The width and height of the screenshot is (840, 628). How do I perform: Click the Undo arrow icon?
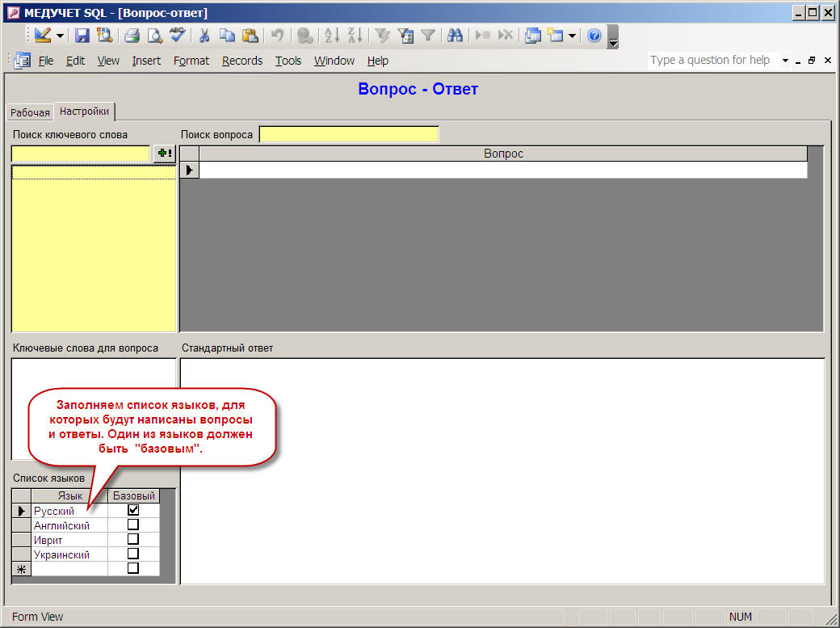(277, 36)
